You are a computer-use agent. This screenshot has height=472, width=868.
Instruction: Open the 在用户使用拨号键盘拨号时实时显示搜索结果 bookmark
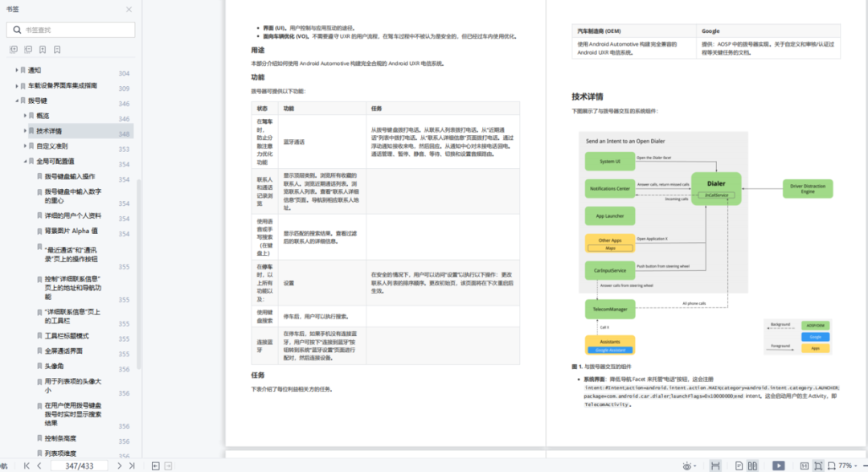click(73, 414)
